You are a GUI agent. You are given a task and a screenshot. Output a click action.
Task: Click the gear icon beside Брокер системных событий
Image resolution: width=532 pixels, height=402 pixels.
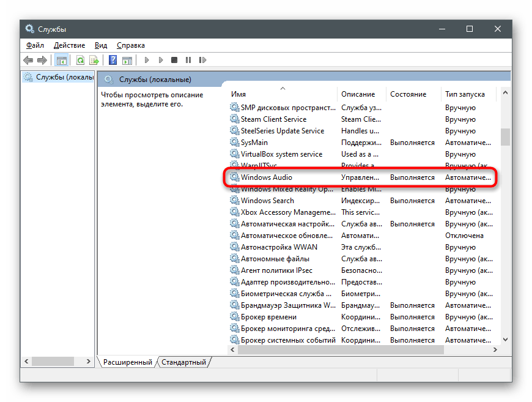pos(234,340)
